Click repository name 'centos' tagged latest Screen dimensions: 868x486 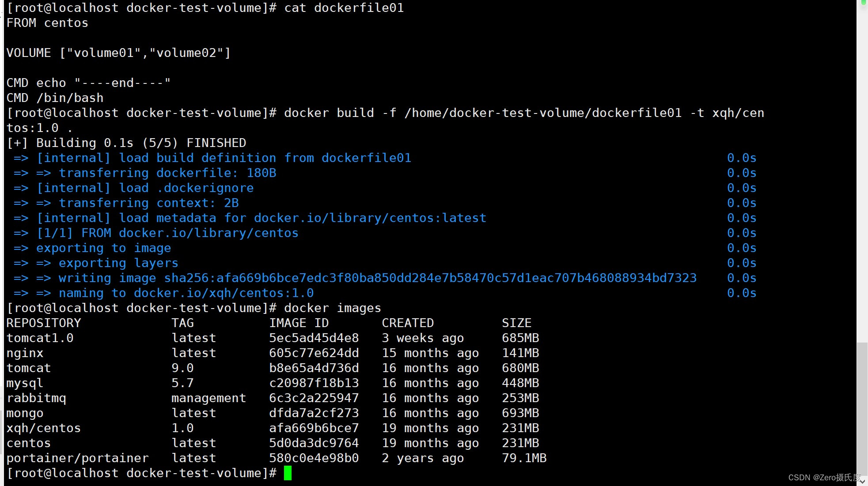tap(29, 443)
